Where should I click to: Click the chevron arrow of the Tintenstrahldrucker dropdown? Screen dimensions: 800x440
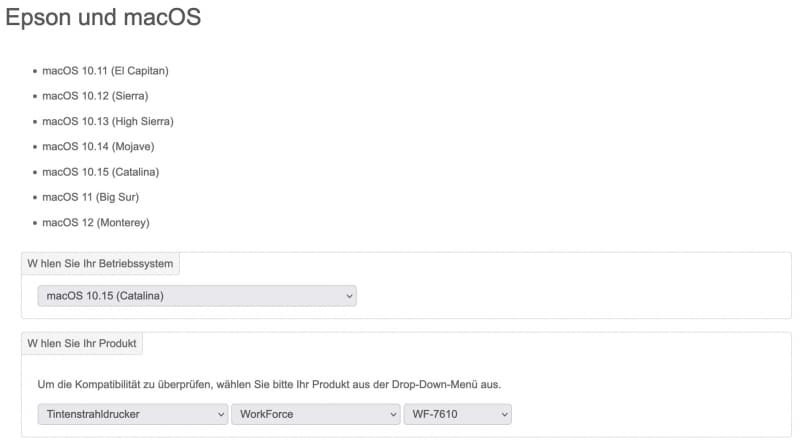coord(221,414)
